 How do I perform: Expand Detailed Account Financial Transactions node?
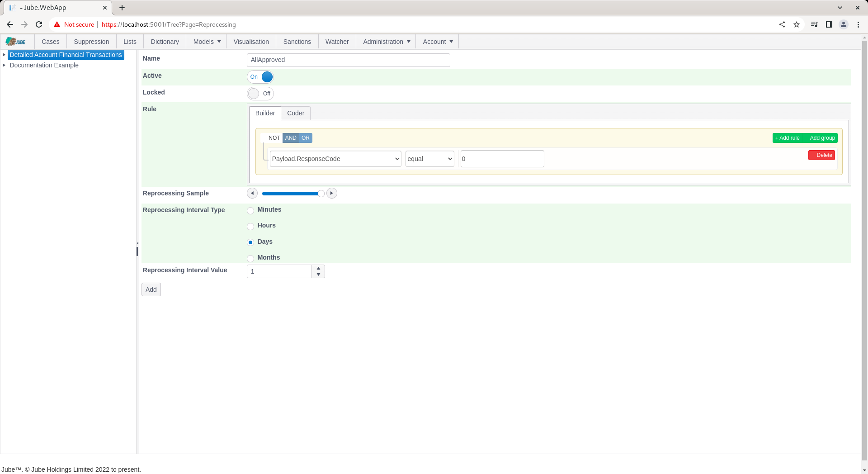4,55
